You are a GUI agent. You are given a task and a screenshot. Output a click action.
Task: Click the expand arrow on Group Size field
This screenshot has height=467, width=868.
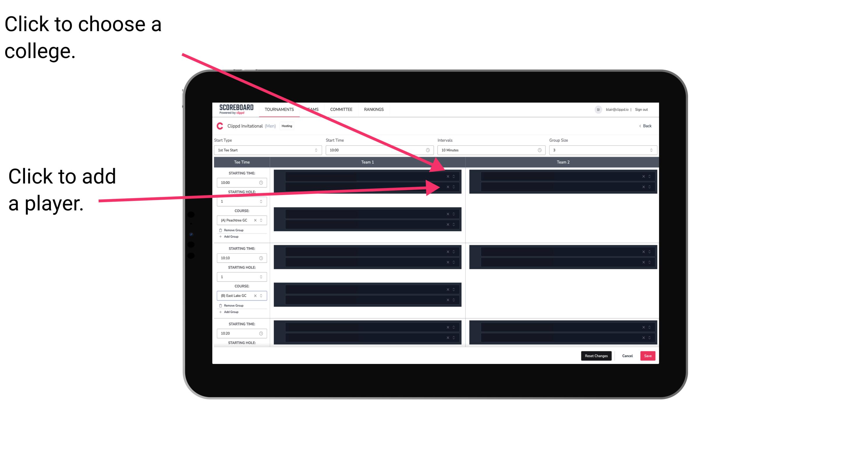pyautogui.click(x=651, y=150)
